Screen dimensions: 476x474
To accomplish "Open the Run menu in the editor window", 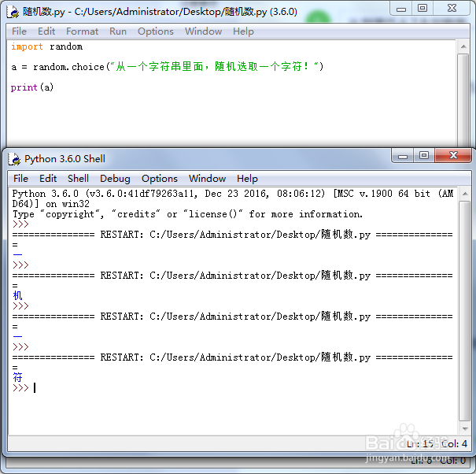I will 118,31.
